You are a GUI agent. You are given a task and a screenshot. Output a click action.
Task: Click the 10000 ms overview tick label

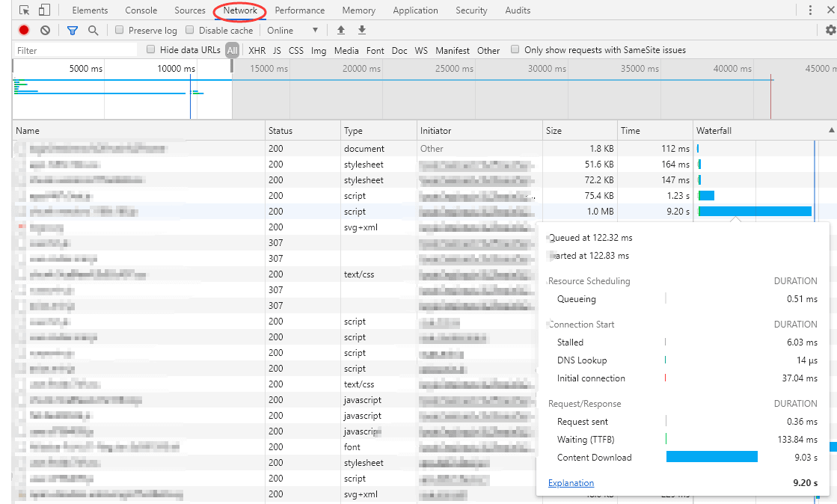(x=177, y=68)
